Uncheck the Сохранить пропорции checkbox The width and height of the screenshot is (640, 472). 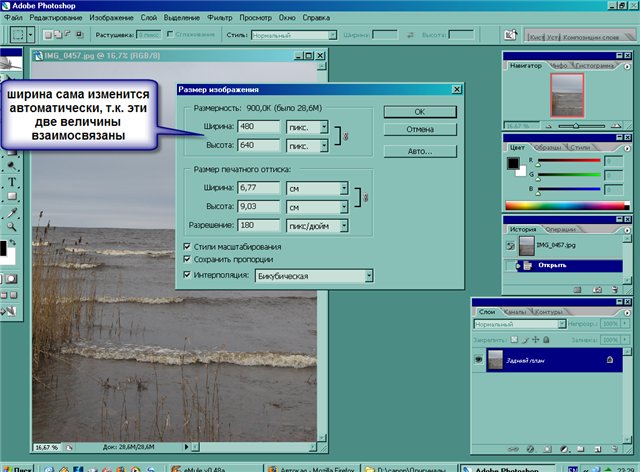coord(187,260)
